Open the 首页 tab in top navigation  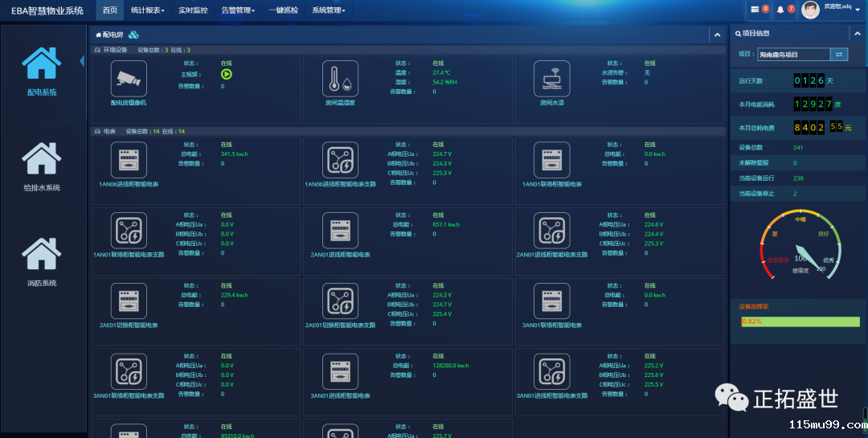[110, 10]
